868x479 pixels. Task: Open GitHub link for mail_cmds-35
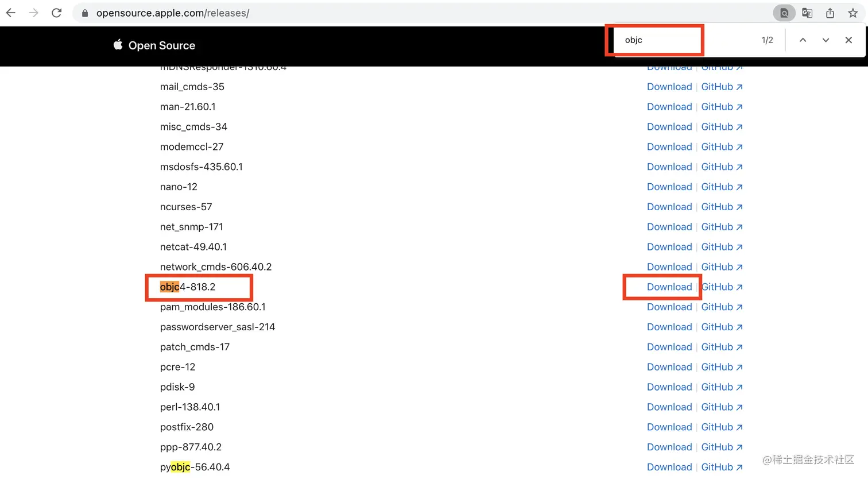click(722, 87)
